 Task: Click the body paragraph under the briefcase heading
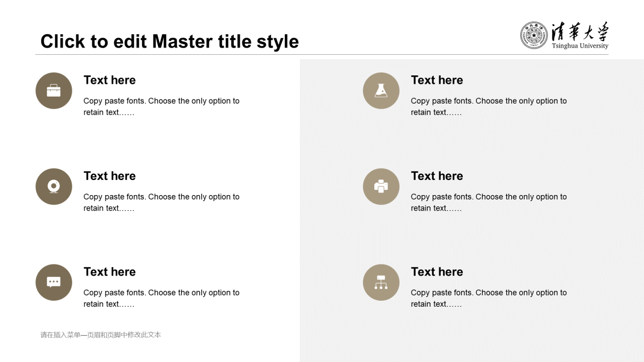pos(161,107)
